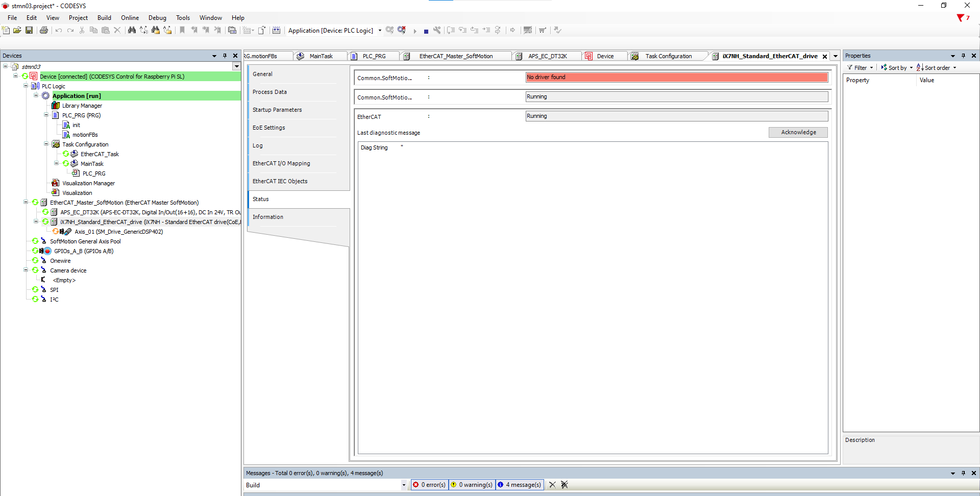Close the iX7NH_Standard_EtherCAT_drive tab
This screenshot has height=496, width=980.
click(x=825, y=57)
